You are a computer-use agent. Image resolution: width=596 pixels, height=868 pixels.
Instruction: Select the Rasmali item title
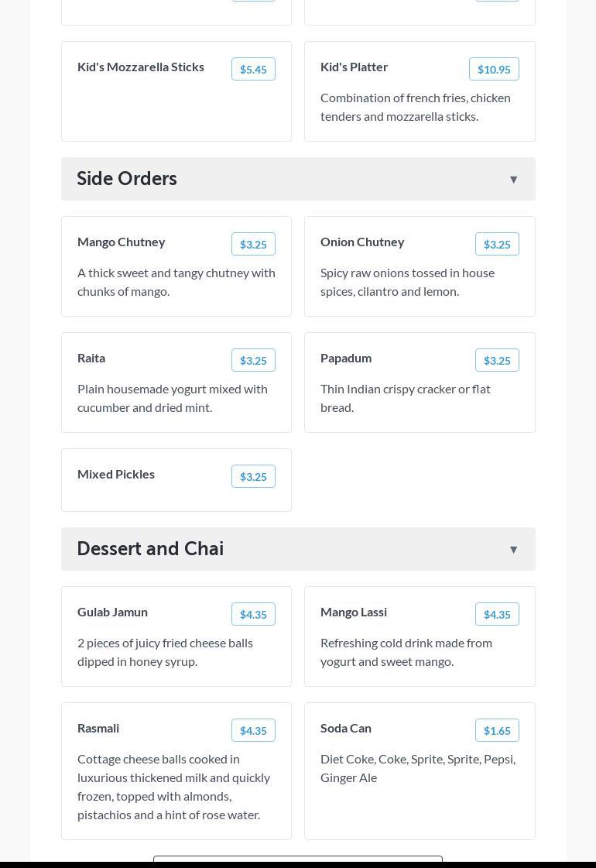tap(98, 728)
